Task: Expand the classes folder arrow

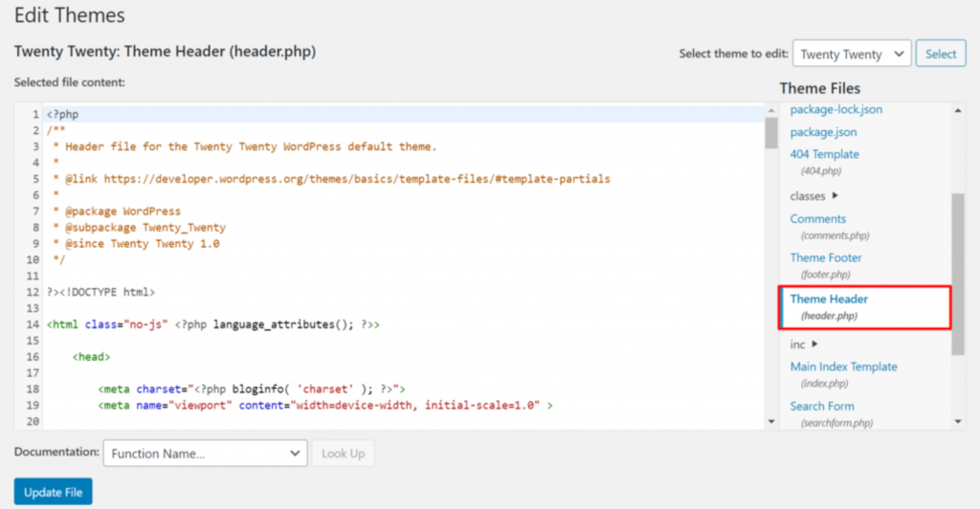Action: [x=835, y=195]
